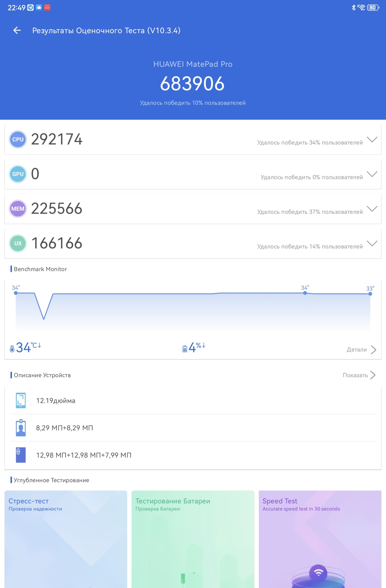Click the CPU score badge icon
Screen dimensions: 386x588
tap(18, 139)
